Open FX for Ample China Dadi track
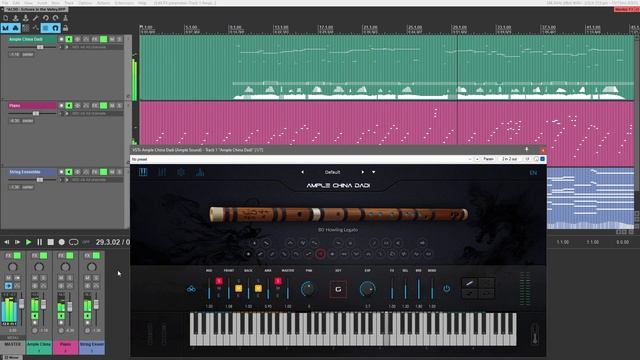Image resolution: width=640 pixels, height=360 pixels. tap(95, 39)
